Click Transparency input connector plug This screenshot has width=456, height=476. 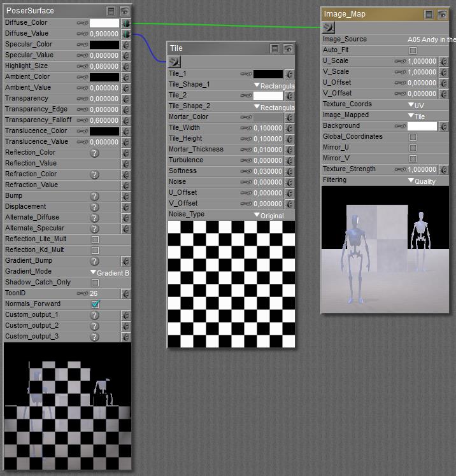coord(126,99)
